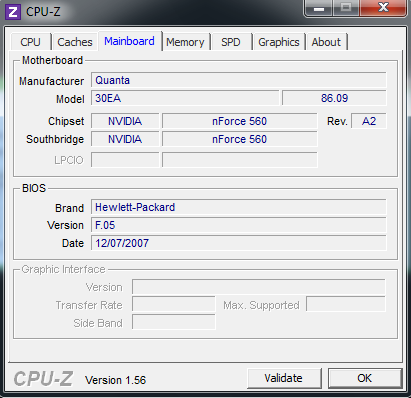The width and height of the screenshot is (411, 398).
Task: Click the F.05 BIOS version field
Action: (239, 225)
